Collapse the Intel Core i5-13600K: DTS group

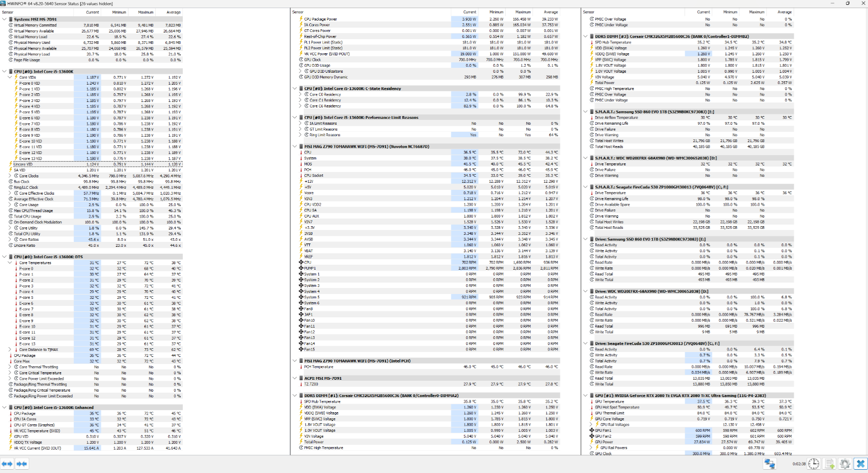4,257
